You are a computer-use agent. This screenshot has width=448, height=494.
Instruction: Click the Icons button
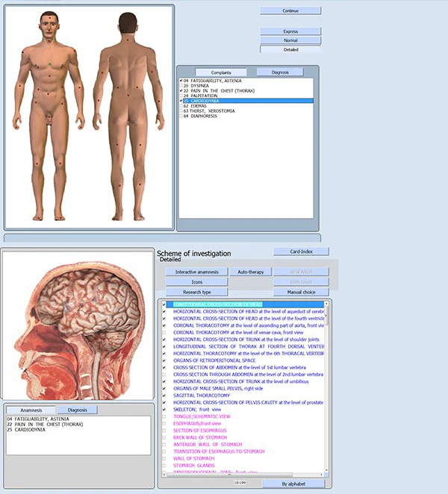(x=196, y=282)
